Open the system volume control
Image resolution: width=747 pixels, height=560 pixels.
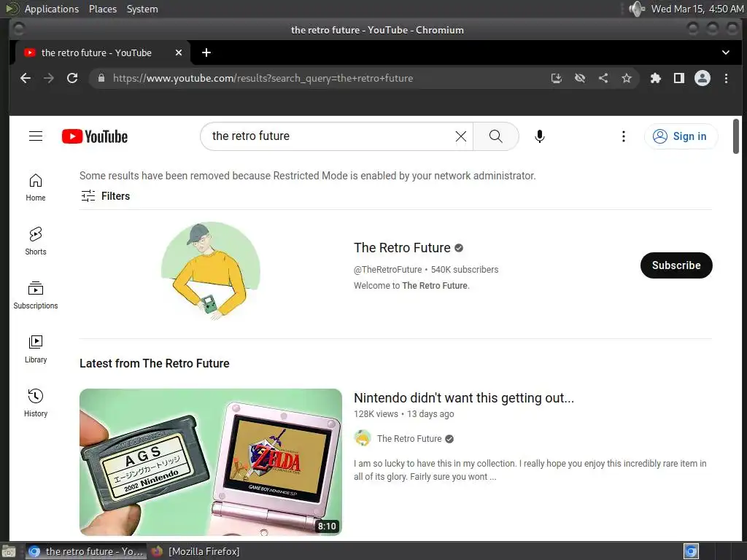click(x=636, y=9)
